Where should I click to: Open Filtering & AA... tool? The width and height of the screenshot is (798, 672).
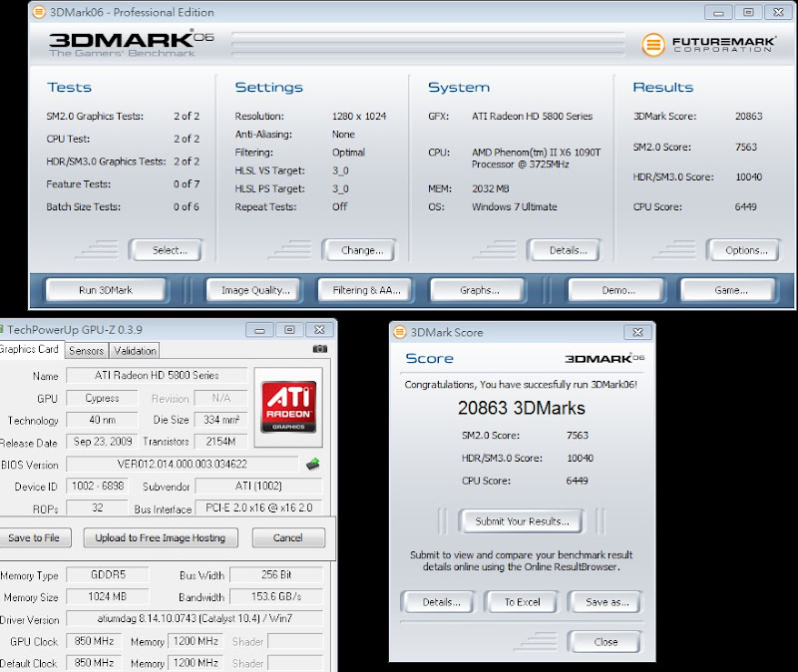click(x=366, y=290)
